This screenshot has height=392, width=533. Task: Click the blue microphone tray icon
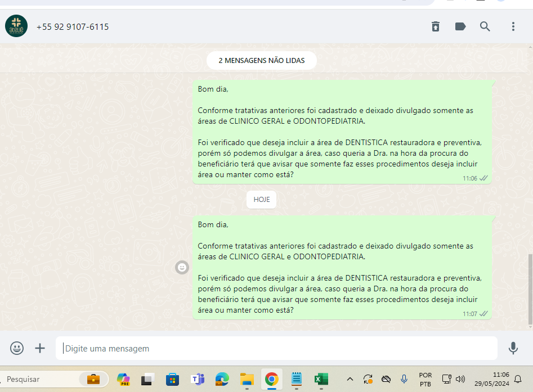(404, 379)
